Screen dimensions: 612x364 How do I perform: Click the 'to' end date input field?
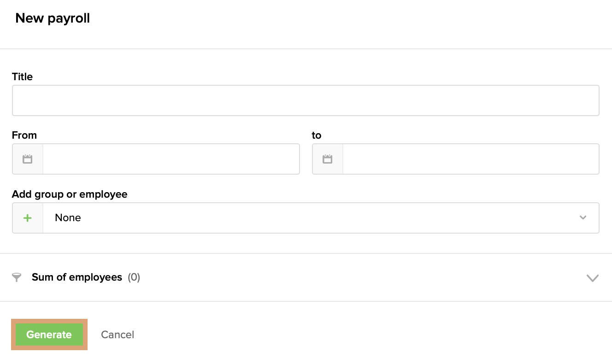click(x=471, y=159)
